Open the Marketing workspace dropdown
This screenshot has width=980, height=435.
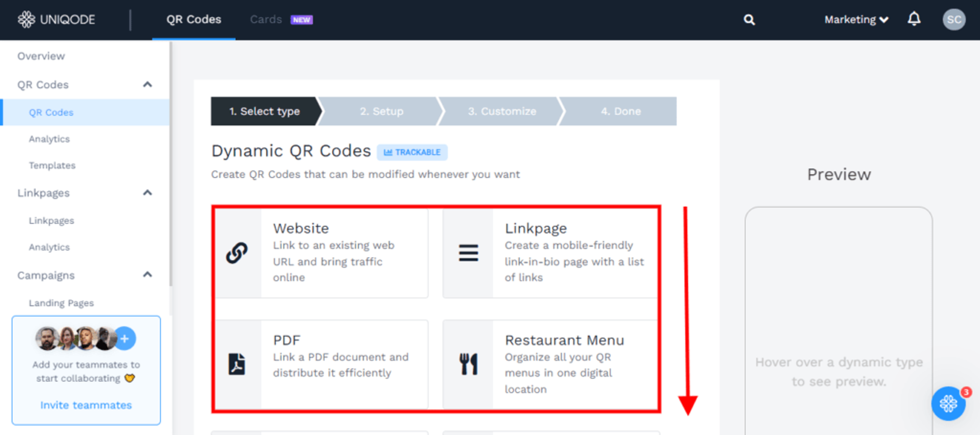[856, 19]
